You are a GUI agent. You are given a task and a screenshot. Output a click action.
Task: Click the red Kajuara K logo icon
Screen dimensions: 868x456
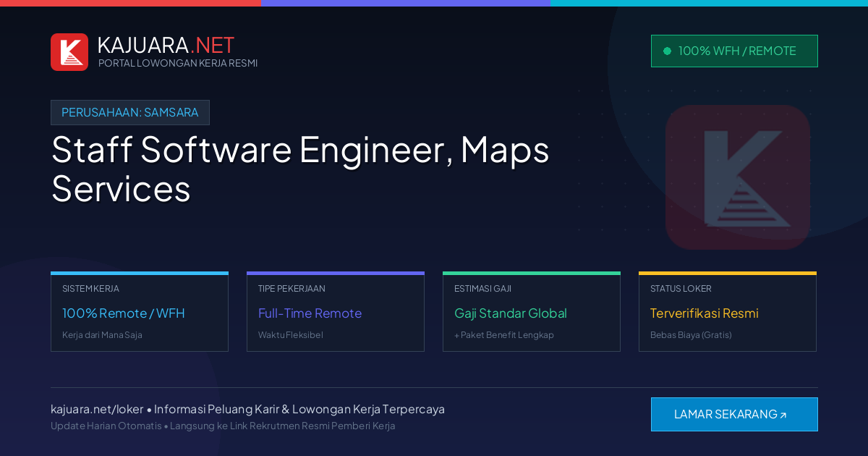click(x=69, y=52)
